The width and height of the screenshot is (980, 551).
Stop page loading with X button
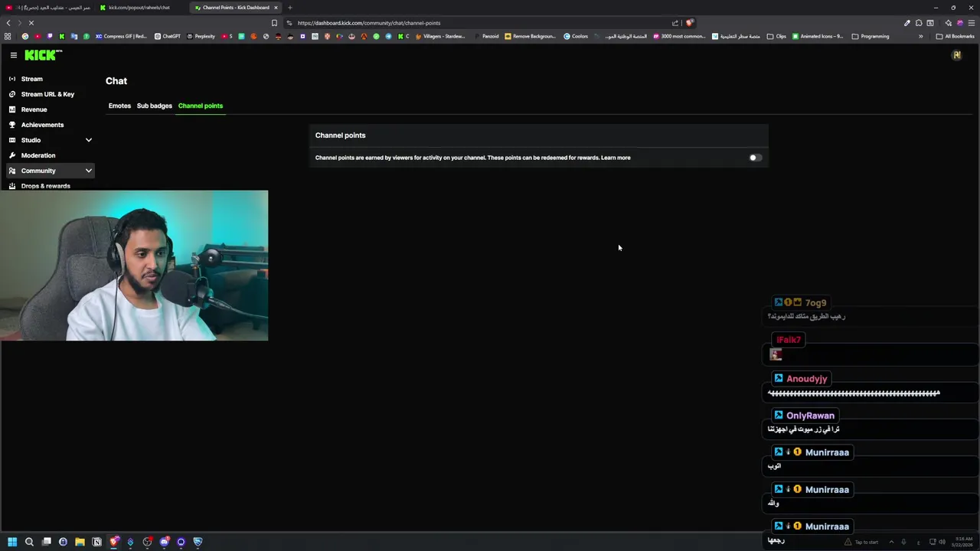(x=31, y=23)
